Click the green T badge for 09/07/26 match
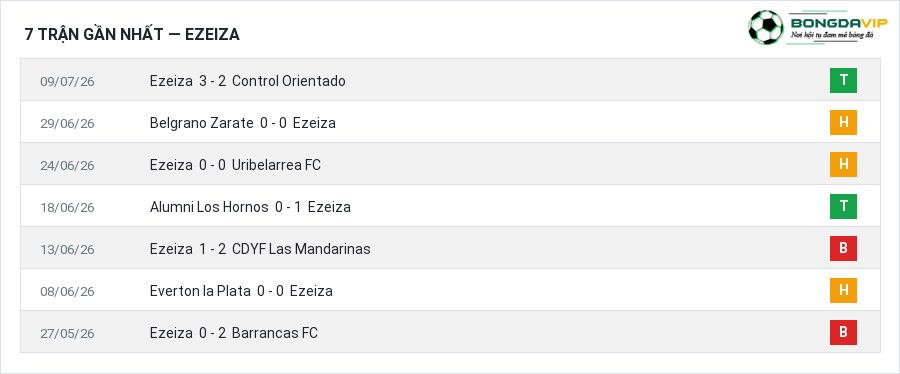Screen dimensions: 900x374 tap(843, 80)
